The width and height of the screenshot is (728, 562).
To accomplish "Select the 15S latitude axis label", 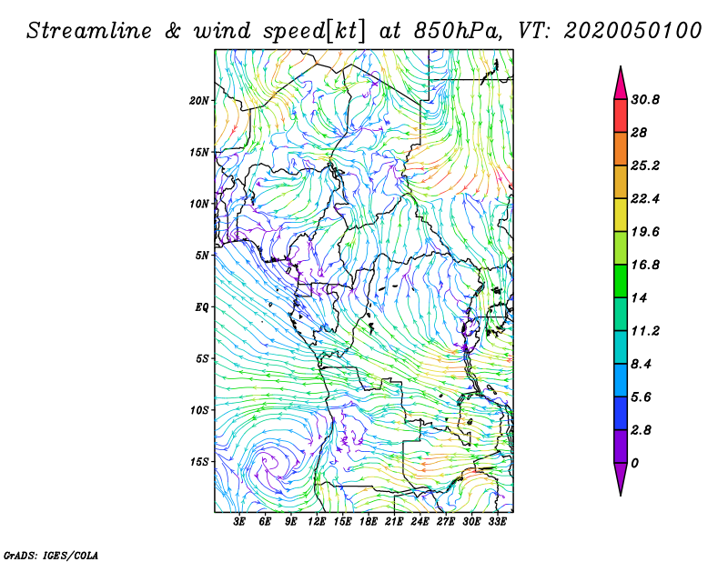I will 200,461.
